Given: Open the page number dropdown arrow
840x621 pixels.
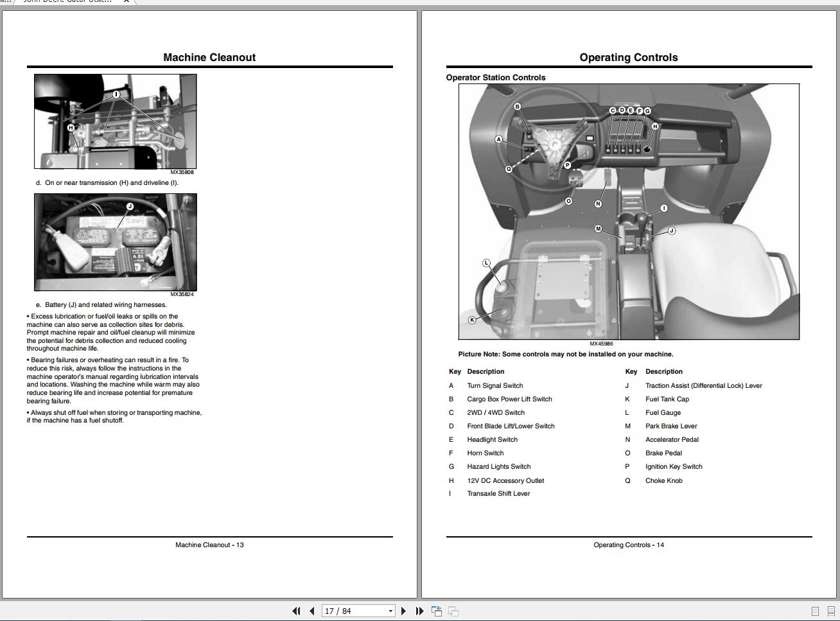Looking at the screenshot, I should pyautogui.click(x=390, y=611).
